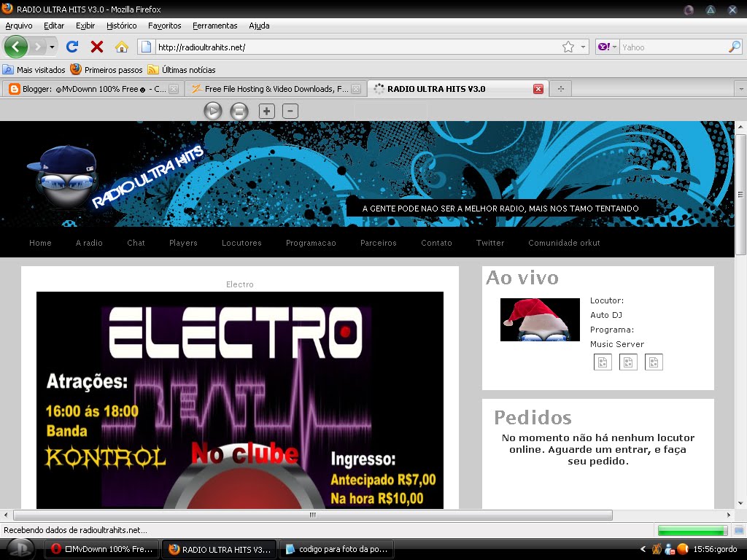Open the Mais visitados bookmark folder
Viewport: 747px width, 560px height.
tap(34, 69)
